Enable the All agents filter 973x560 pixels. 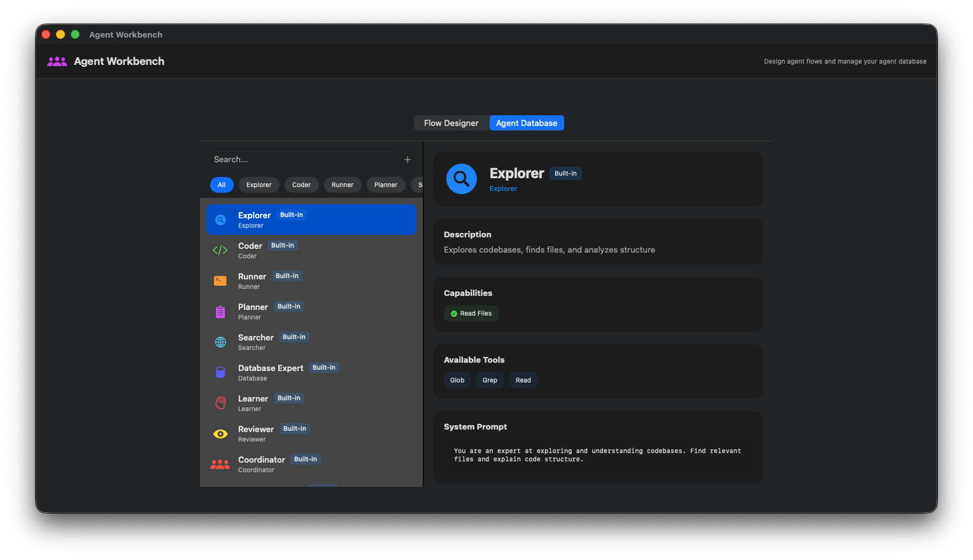click(222, 185)
